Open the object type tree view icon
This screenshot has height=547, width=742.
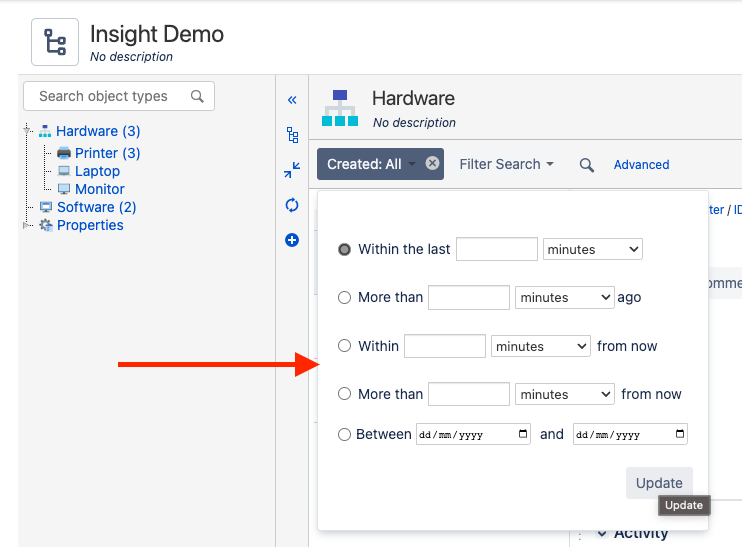coord(292,135)
